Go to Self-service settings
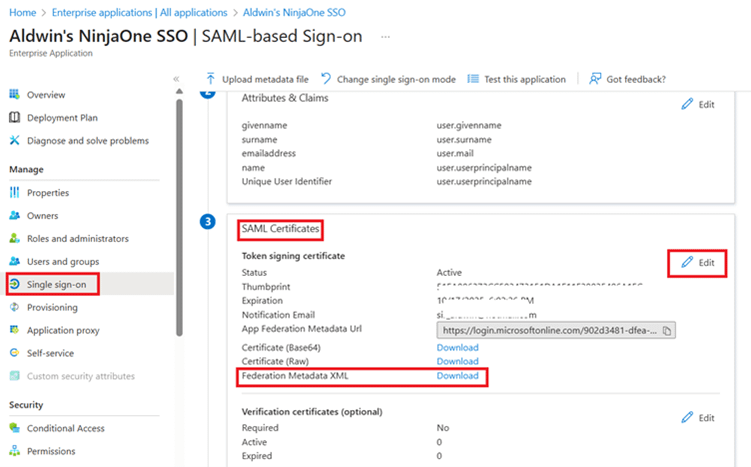This screenshot has width=751, height=467. click(x=50, y=353)
